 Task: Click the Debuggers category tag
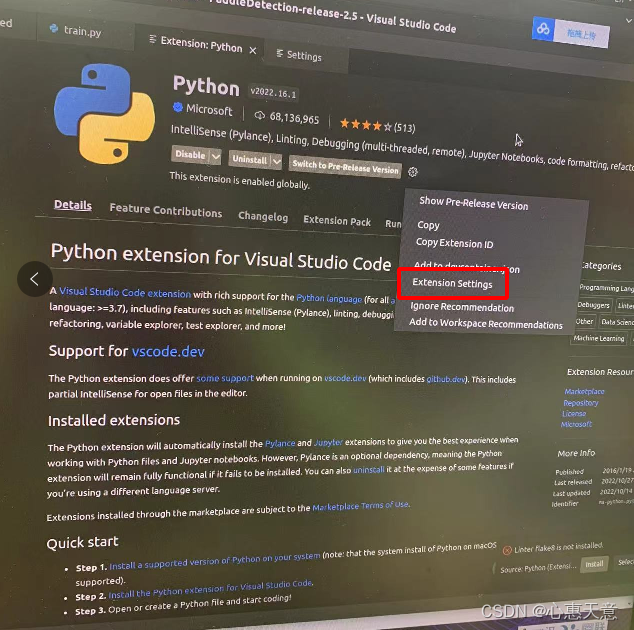pyautogui.click(x=593, y=305)
